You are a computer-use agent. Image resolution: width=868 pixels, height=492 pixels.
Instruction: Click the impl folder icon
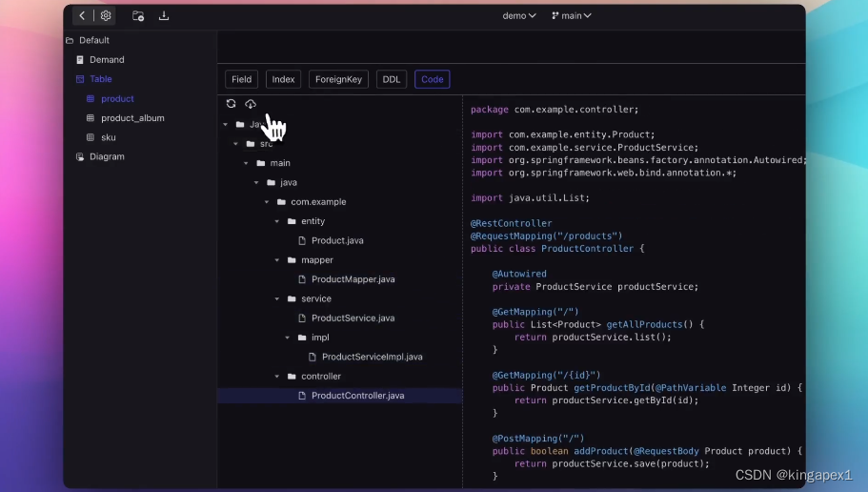coord(302,338)
